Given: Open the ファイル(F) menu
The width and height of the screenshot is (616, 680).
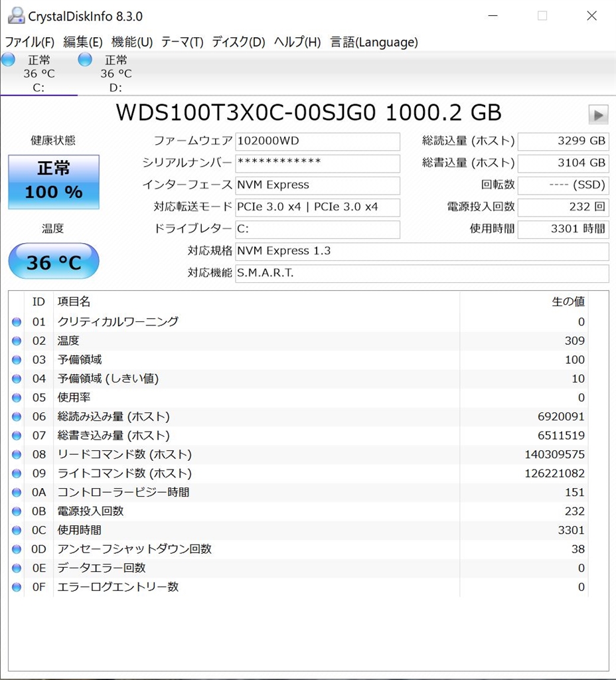Looking at the screenshot, I should [x=29, y=42].
